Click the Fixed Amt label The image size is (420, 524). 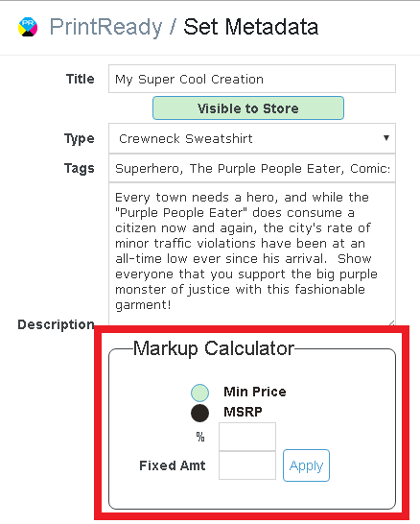pos(173,465)
